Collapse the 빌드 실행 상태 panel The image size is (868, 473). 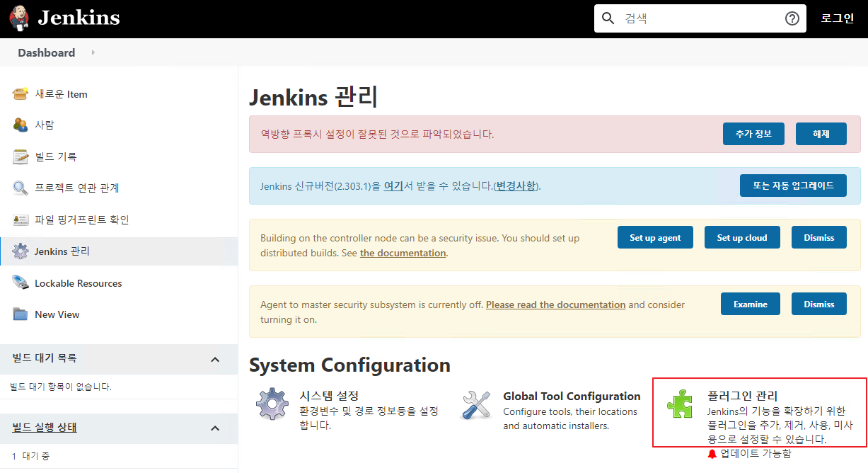click(215, 428)
